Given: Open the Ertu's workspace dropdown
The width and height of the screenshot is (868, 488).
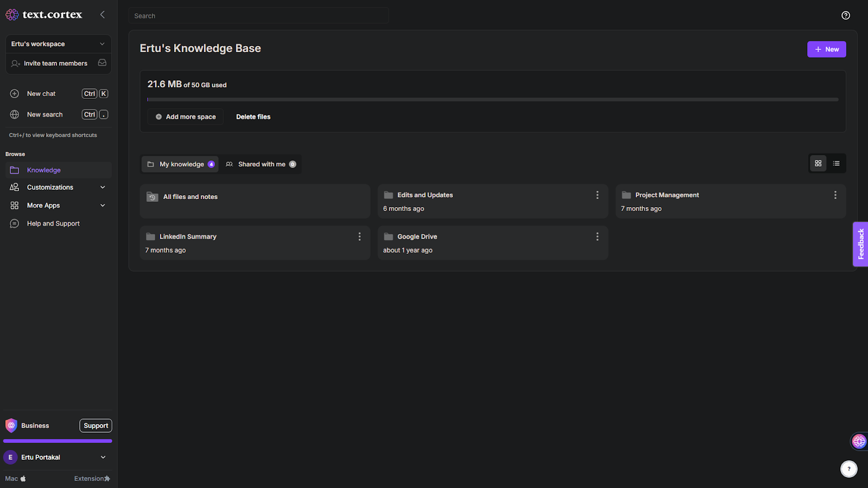Looking at the screenshot, I should (x=59, y=44).
